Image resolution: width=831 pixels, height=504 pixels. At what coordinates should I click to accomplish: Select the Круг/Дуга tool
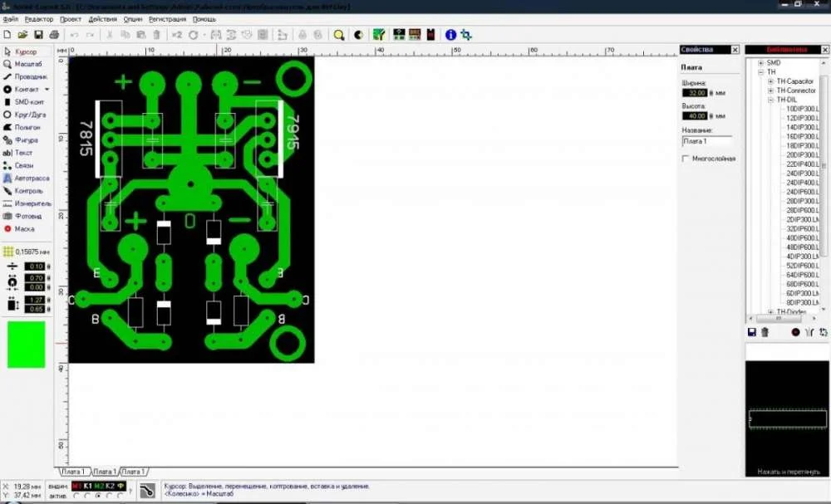27,115
